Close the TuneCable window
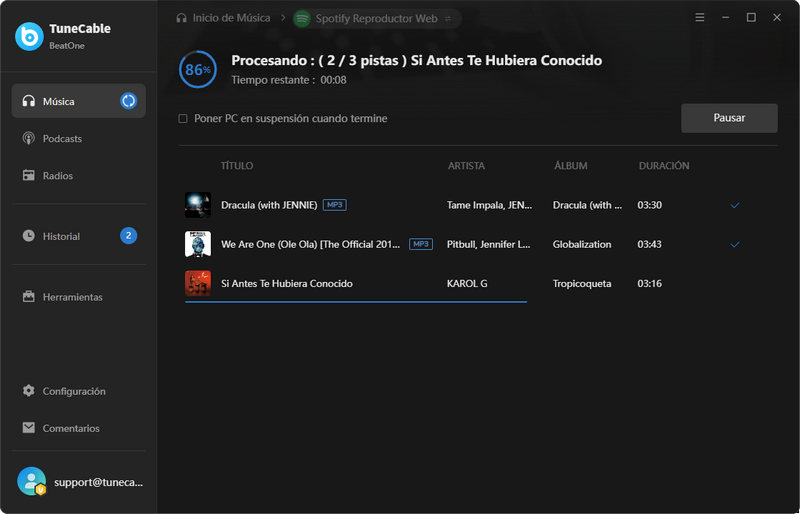Screen dimensions: 800x514 pyautogui.click(x=777, y=17)
